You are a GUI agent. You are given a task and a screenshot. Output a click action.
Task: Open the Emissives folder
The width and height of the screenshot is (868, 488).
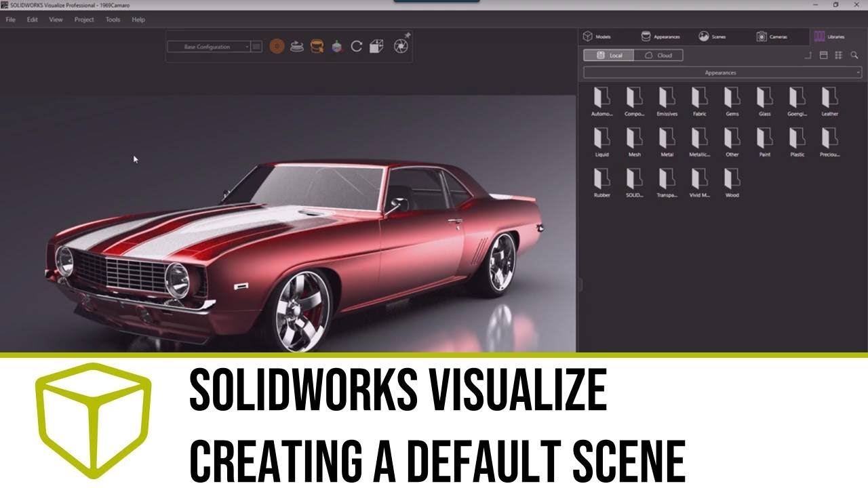coord(667,102)
